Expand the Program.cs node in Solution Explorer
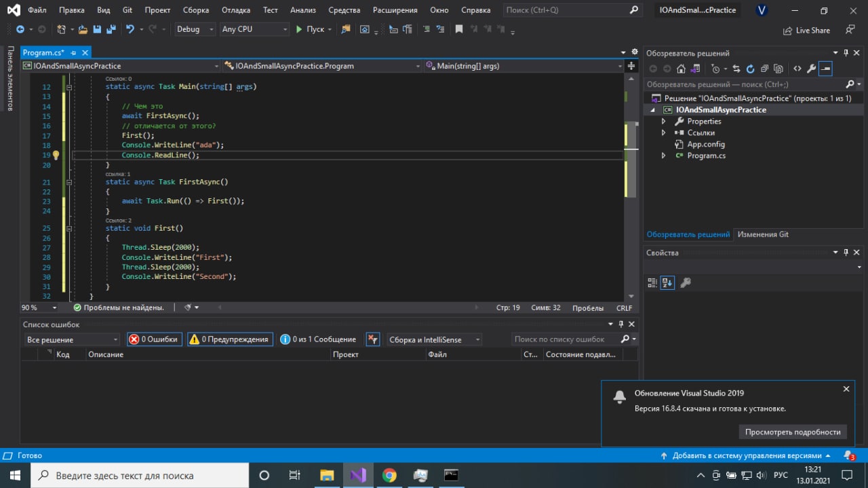Image resolution: width=868 pixels, height=488 pixels. pyautogui.click(x=664, y=156)
